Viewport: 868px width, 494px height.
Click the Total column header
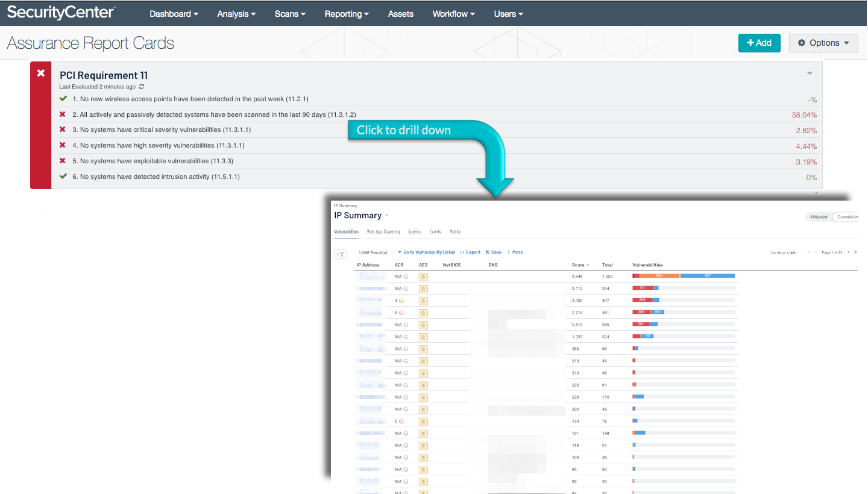[x=607, y=265]
